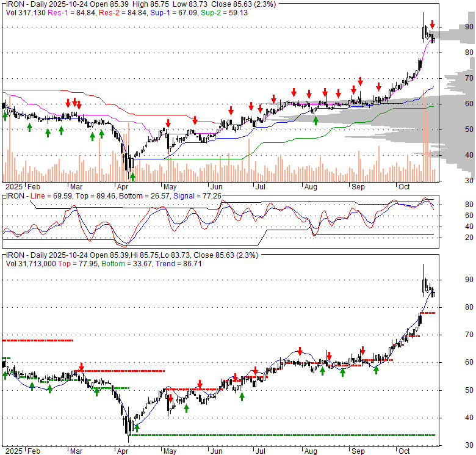
Task: Click the green up arrow in June, lower chart
Action: (242, 396)
